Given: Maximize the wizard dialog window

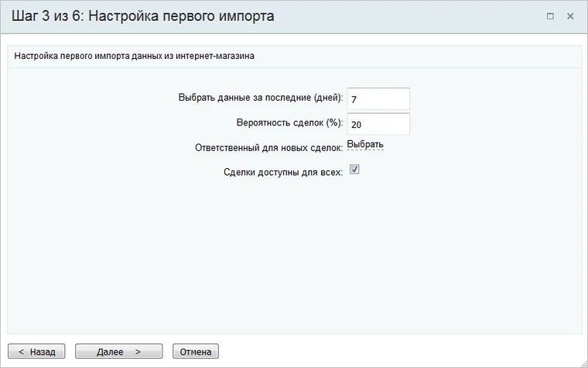Looking at the screenshot, I should coord(550,16).
